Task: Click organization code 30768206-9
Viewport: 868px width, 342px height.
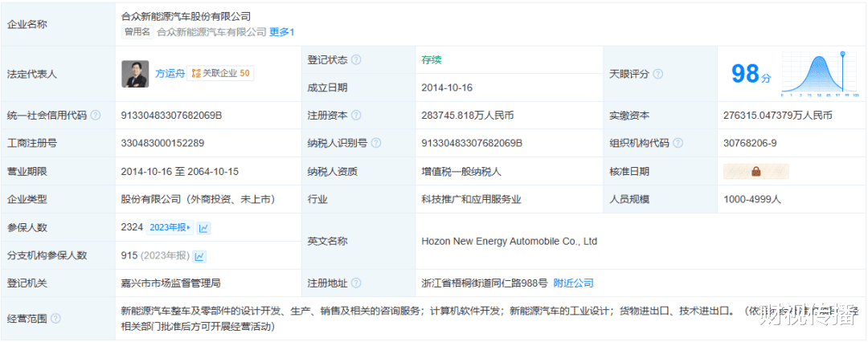Action: pos(750,144)
